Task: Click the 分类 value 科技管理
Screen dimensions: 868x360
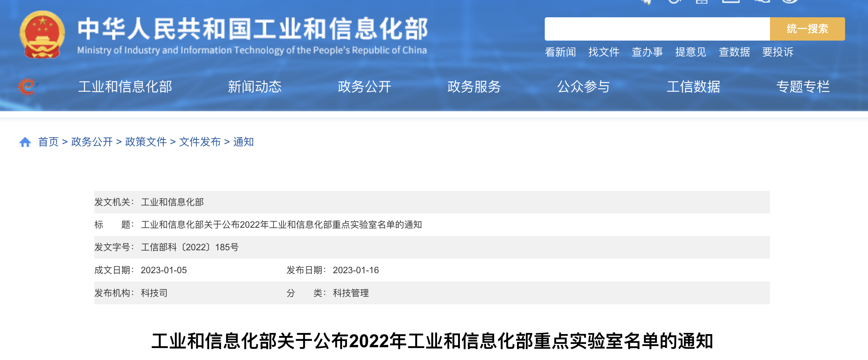Action: pos(351,293)
